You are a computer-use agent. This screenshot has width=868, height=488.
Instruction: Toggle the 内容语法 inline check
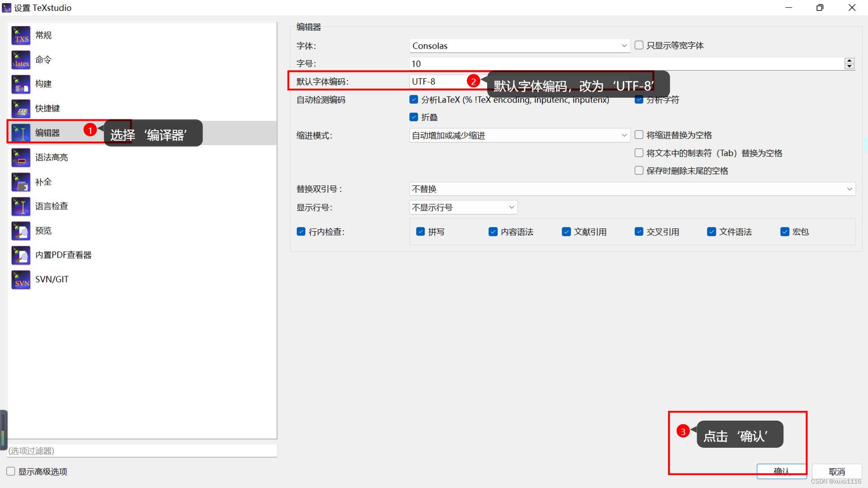pos(493,232)
